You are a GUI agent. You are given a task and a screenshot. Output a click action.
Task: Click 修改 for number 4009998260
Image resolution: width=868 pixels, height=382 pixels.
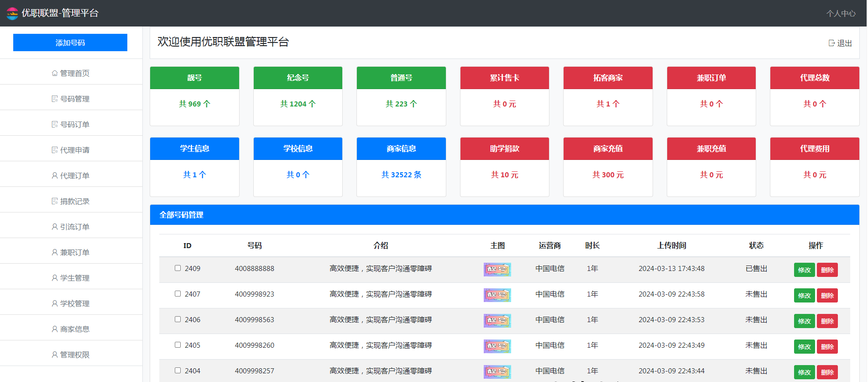coord(804,347)
